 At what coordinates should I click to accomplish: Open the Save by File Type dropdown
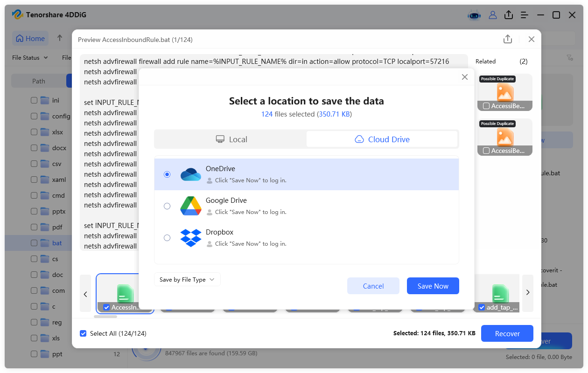pyautogui.click(x=187, y=280)
